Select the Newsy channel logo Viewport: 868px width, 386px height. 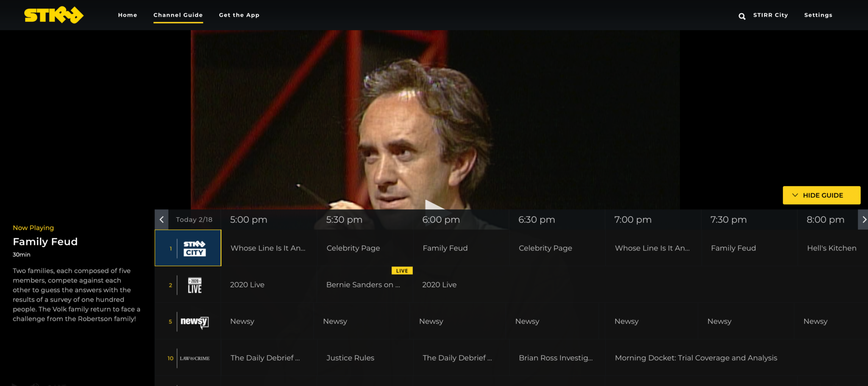pos(195,322)
